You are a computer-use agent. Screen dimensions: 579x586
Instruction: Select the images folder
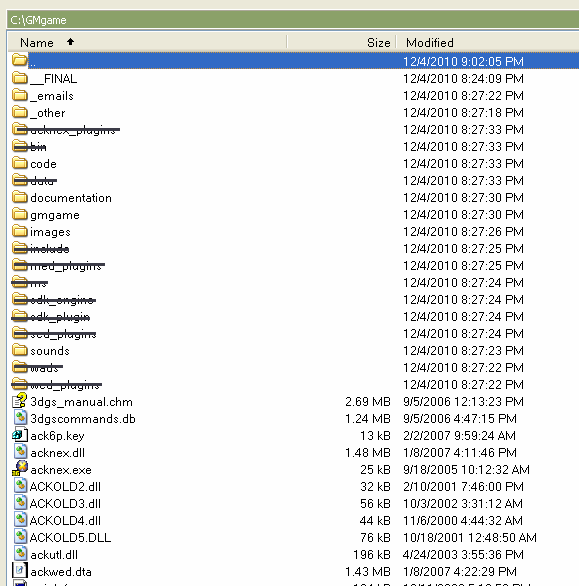50,232
